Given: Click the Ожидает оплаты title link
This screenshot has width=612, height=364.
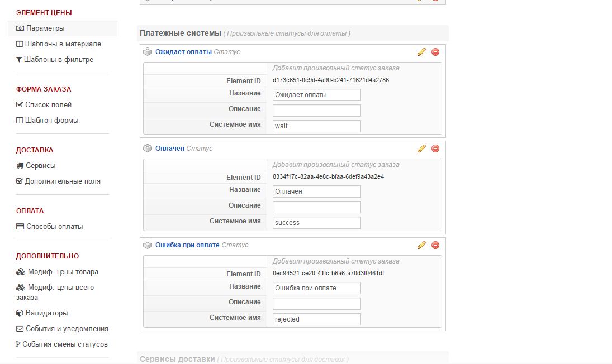Looking at the screenshot, I should (183, 52).
